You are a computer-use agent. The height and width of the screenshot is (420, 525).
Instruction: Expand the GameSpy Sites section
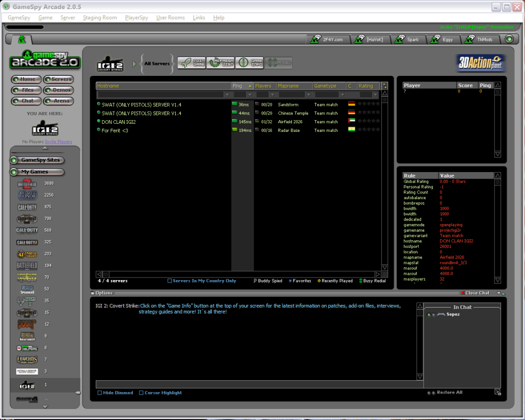pyautogui.click(x=37, y=160)
